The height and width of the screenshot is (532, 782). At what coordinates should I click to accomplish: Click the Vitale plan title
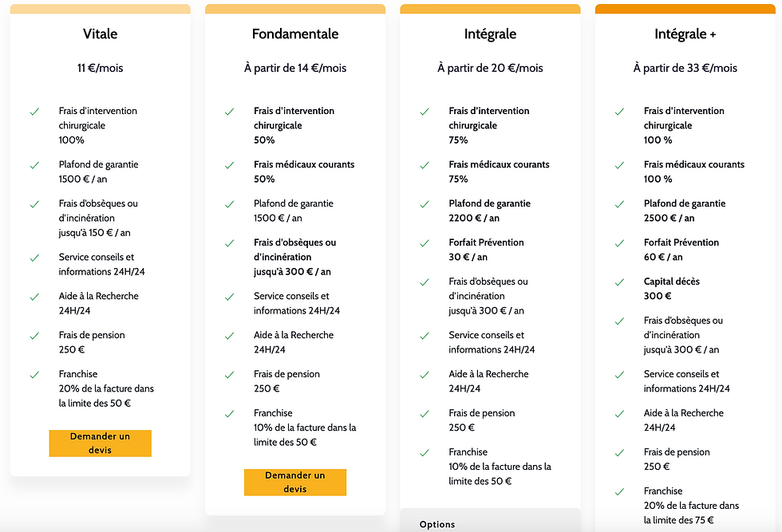pyautogui.click(x=100, y=34)
